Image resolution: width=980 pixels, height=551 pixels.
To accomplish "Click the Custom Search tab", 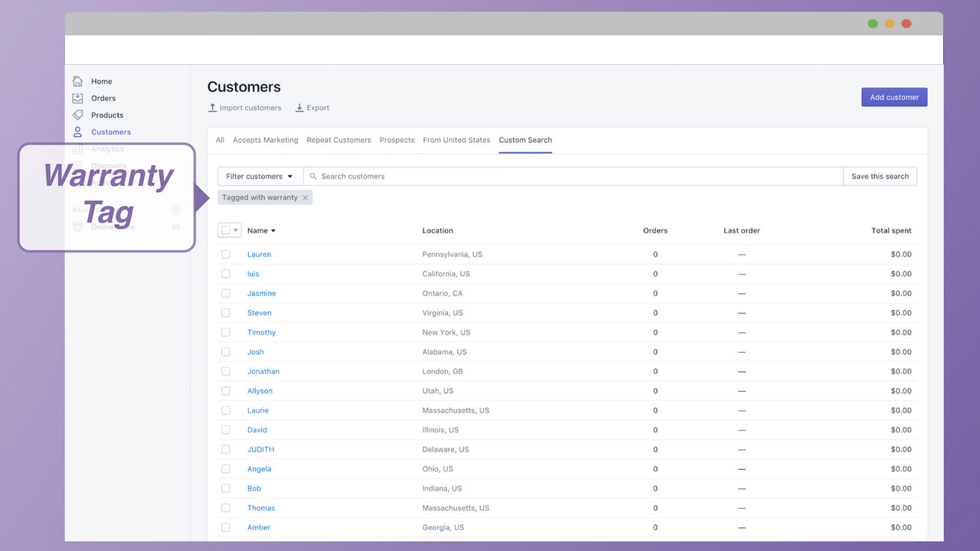I will click(525, 140).
